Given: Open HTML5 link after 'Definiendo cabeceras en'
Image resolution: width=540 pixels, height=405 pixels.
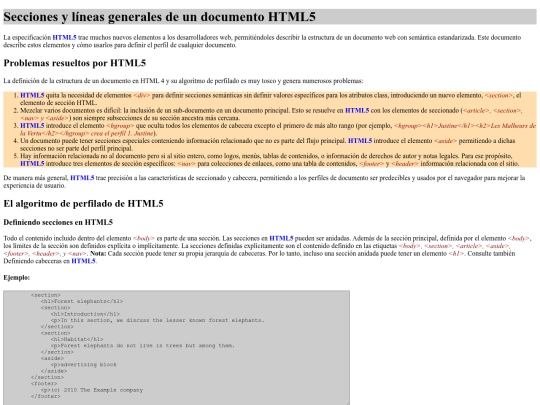Looking at the screenshot, I should [83, 261].
